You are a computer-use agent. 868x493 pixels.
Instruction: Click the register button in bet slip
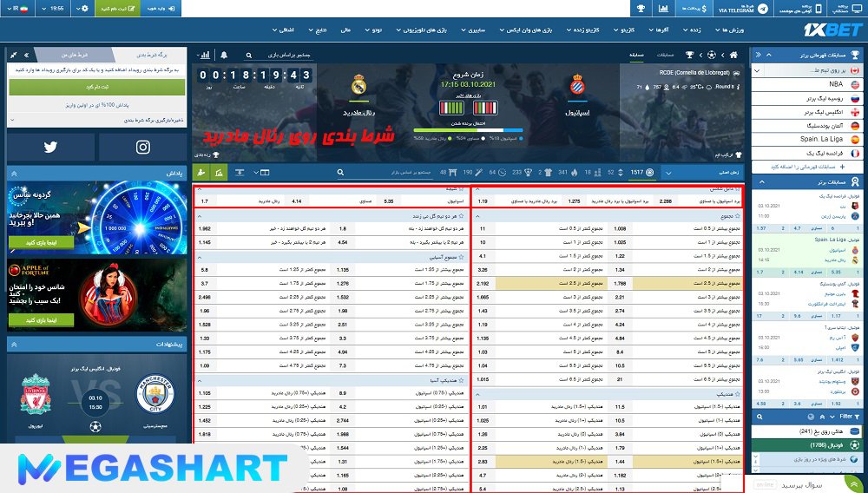97,87
